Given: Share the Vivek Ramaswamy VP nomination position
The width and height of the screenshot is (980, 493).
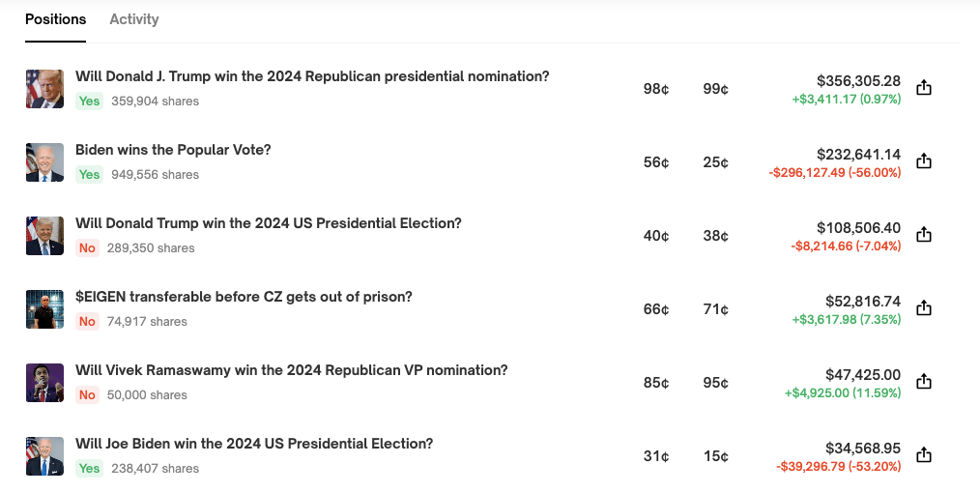Looking at the screenshot, I should [x=923, y=382].
